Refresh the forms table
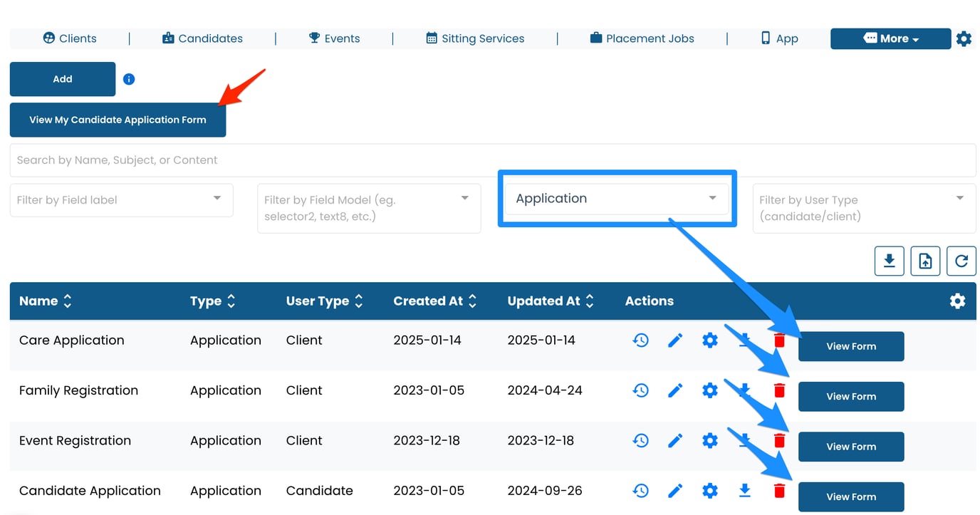The width and height of the screenshot is (980, 515). pyautogui.click(x=961, y=261)
